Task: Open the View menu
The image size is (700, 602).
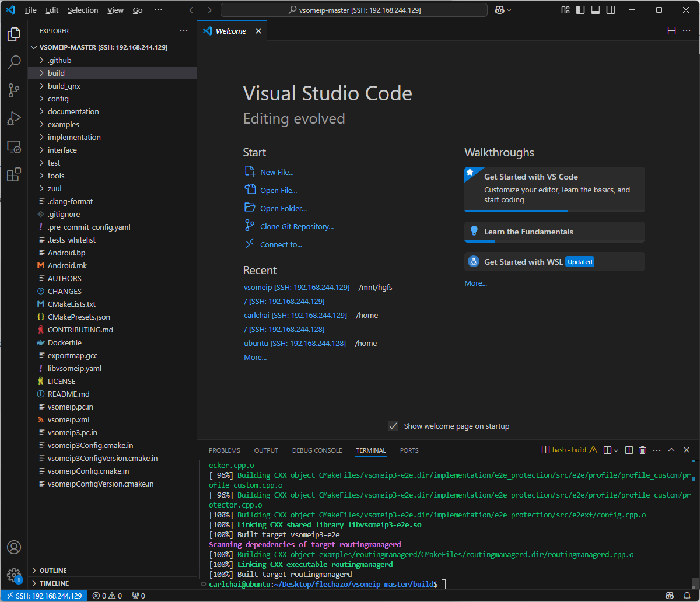Action: (x=116, y=10)
